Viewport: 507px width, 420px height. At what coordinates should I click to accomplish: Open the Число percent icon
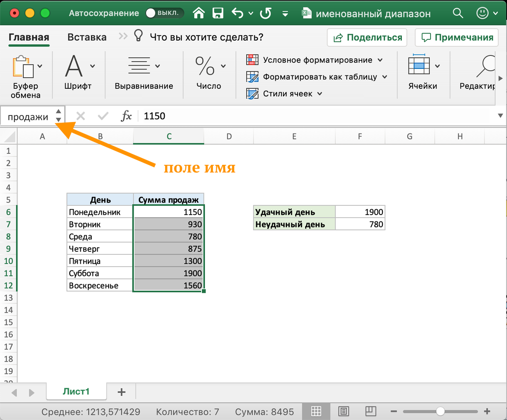pos(205,66)
